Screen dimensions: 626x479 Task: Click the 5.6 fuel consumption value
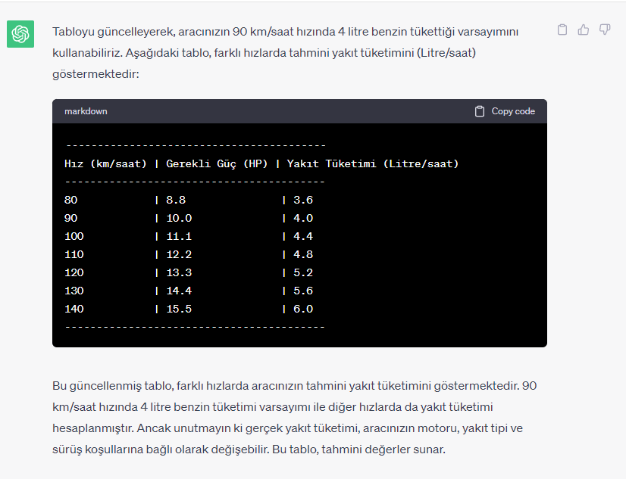[x=304, y=290]
